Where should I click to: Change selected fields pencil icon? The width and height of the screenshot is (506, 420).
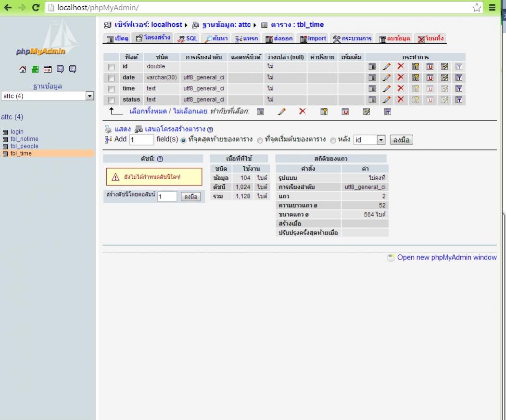pos(282,111)
